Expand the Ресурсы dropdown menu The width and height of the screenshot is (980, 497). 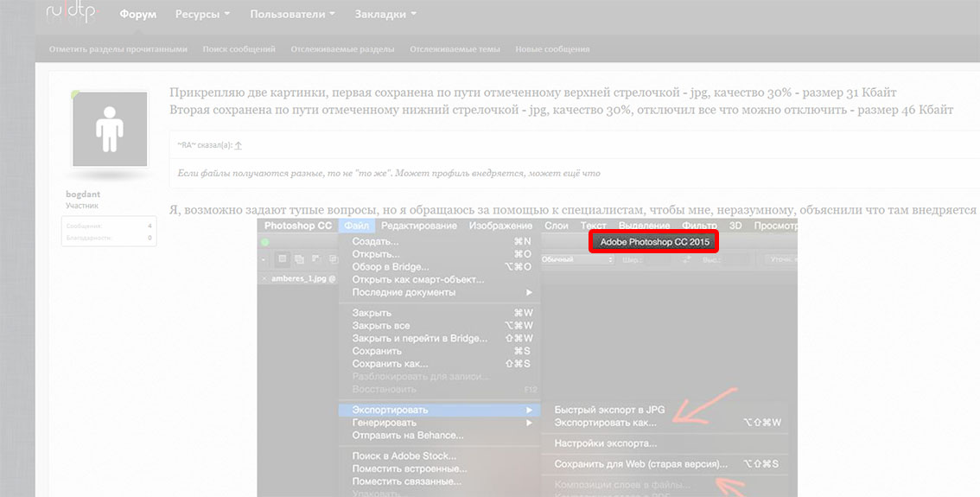[x=202, y=14]
